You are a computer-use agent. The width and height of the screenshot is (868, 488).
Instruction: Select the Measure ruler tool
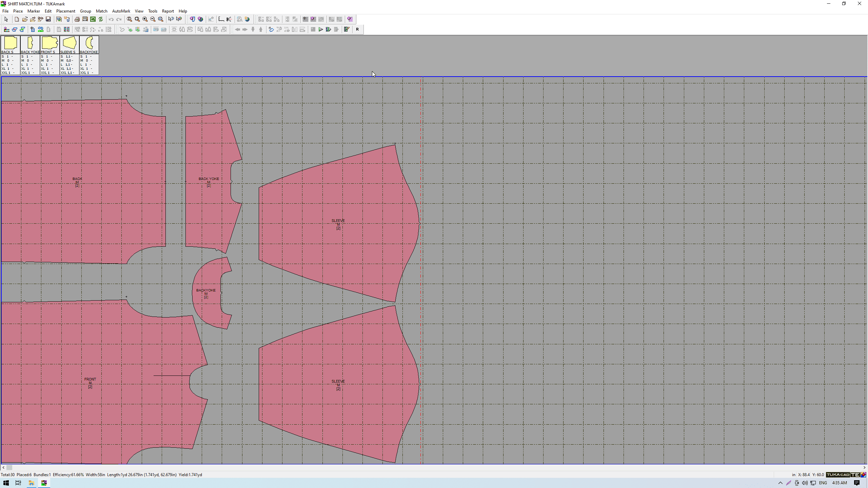(221, 19)
